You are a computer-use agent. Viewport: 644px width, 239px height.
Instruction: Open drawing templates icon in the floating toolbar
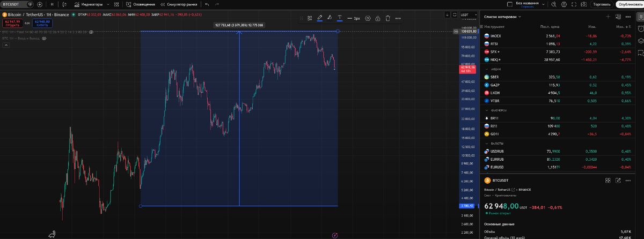click(x=310, y=18)
